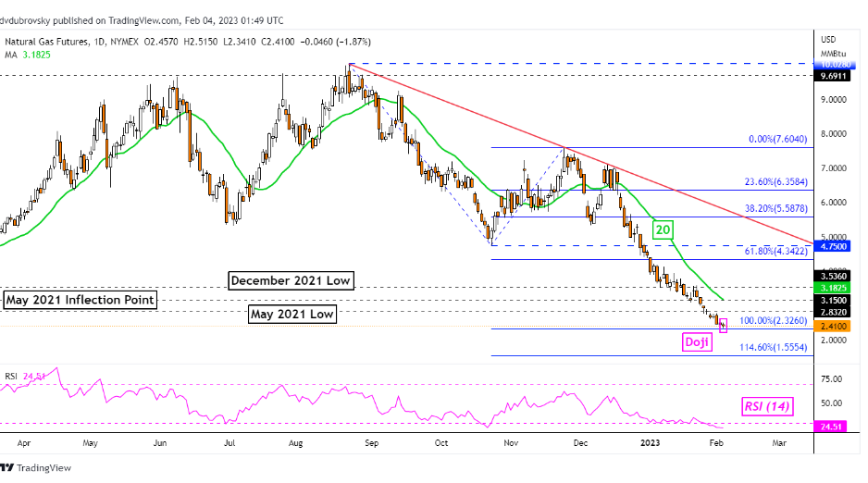Click the RSI (14) annotation box
This screenshot has width=868, height=483.
(x=767, y=406)
